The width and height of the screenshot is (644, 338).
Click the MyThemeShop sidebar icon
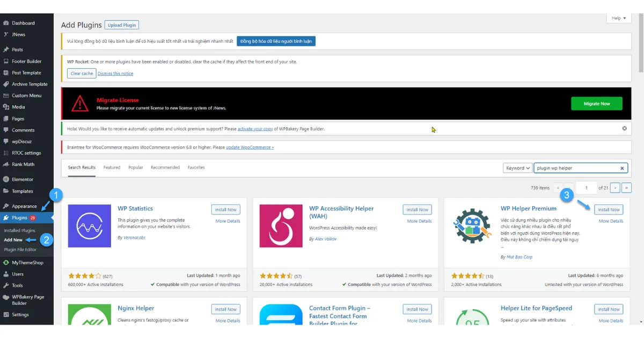coord(6,262)
